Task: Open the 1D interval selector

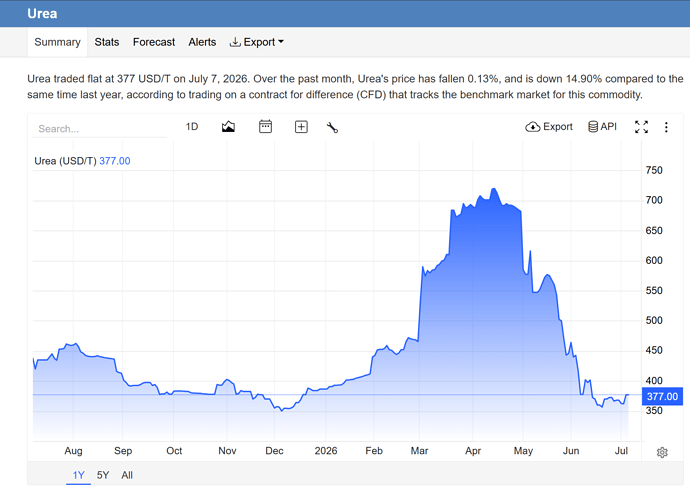Action: pyautogui.click(x=192, y=127)
